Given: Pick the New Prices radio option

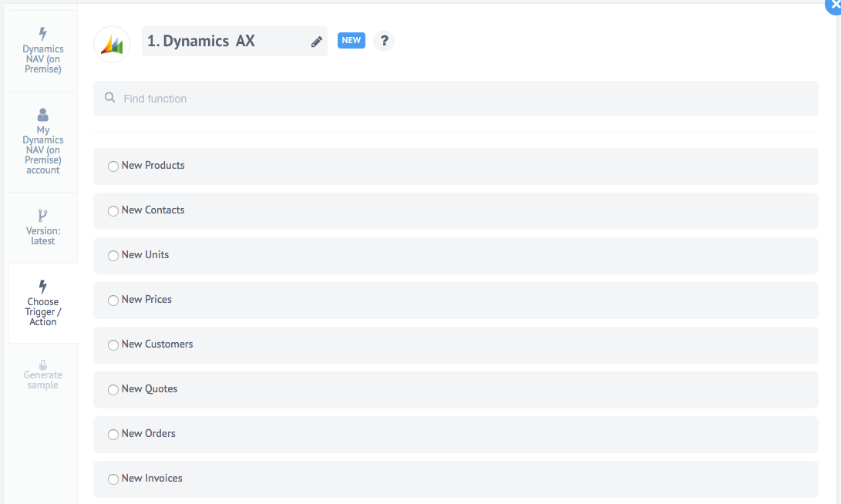Looking at the screenshot, I should tap(113, 301).
